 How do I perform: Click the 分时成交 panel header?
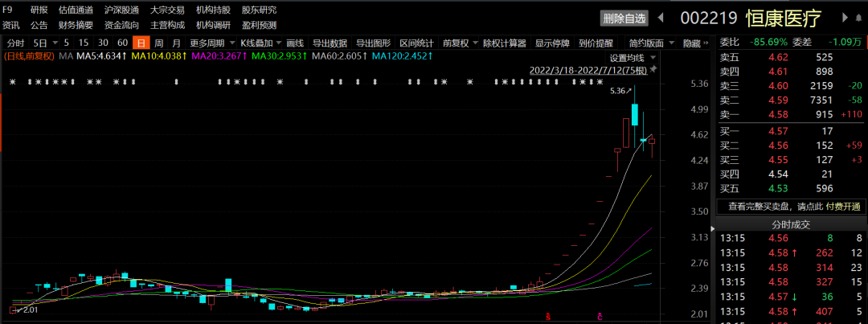tap(791, 225)
